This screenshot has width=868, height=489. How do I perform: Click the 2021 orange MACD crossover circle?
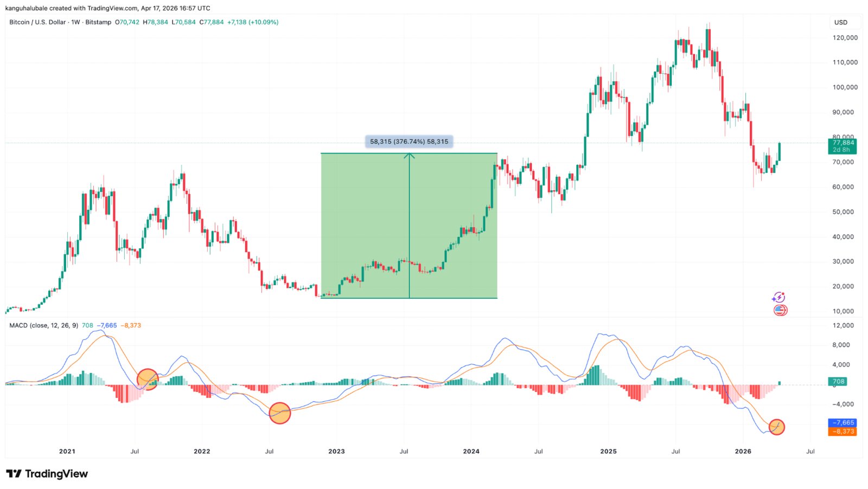tap(148, 379)
